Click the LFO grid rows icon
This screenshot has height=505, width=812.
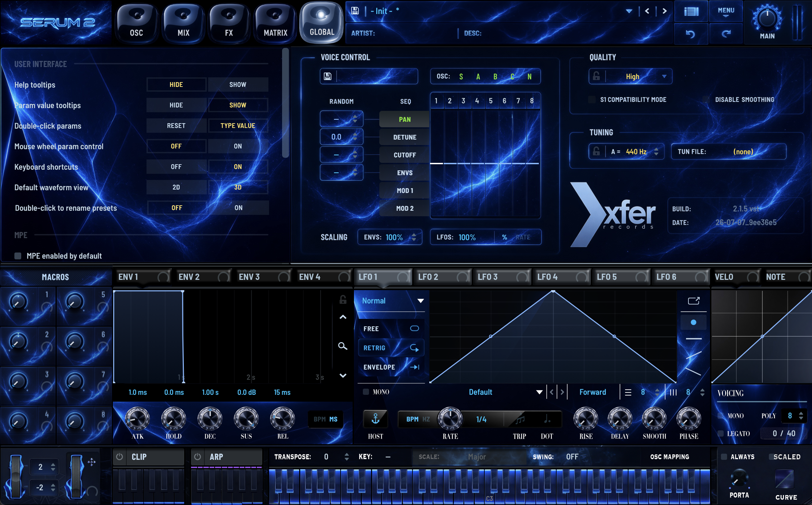(x=628, y=392)
